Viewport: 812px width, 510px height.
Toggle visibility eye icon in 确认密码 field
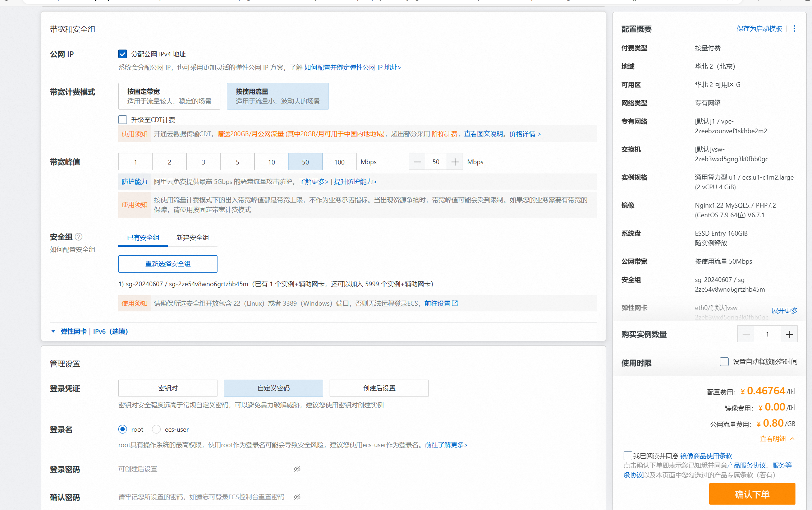[x=297, y=497]
